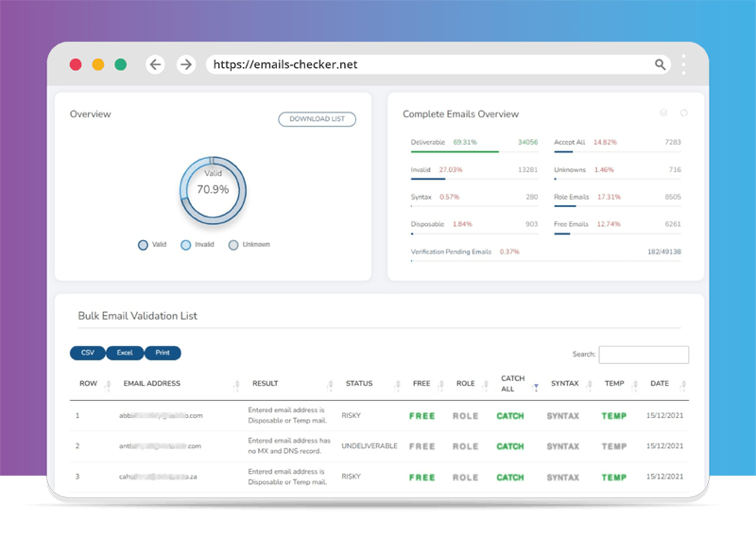Click the Deliverable green progress bar
Viewport: 756px width, 539px height.
tap(455, 151)
